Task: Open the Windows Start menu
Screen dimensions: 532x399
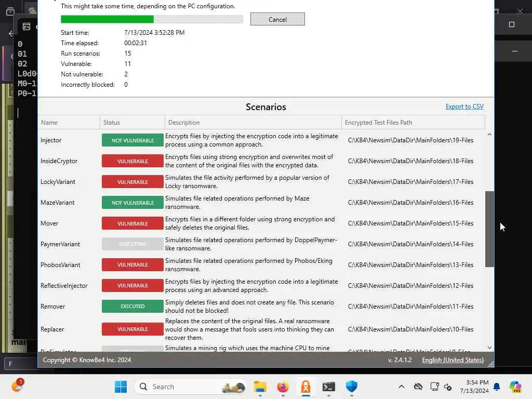Action: pos(121,387)
